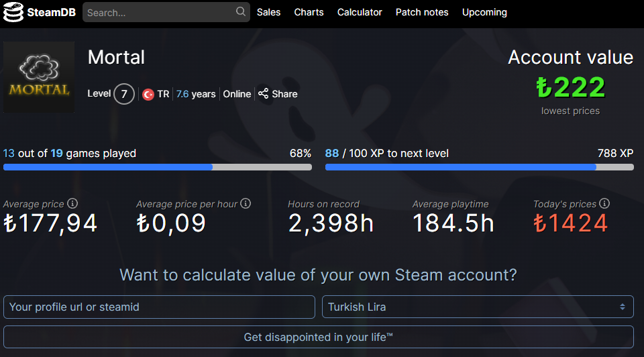Click the level 7 badge circle
The height and width of the screenshot is (357, 644).
[x=124, y=94]
